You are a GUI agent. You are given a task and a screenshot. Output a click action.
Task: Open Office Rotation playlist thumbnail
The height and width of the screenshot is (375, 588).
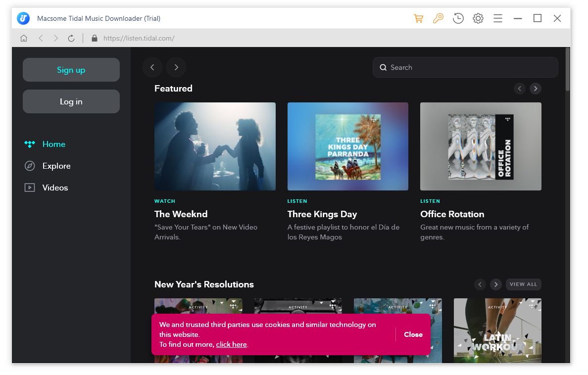click(481, 146)
